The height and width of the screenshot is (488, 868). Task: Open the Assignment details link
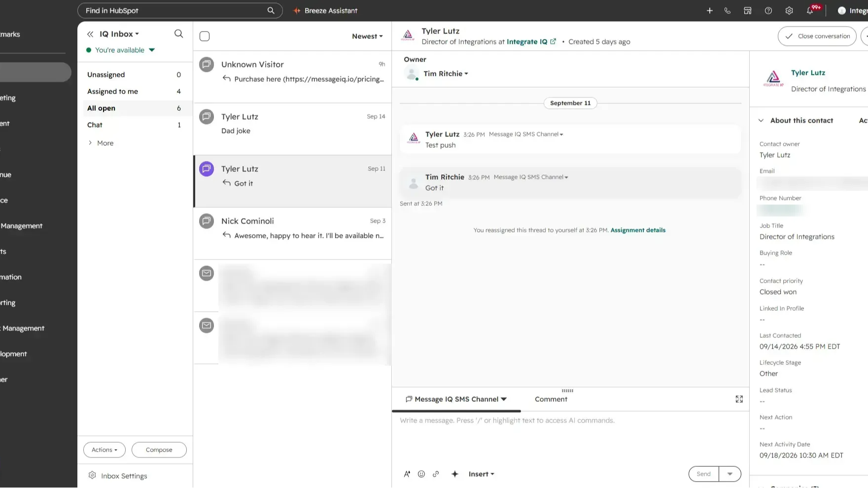tap(638, 230)
